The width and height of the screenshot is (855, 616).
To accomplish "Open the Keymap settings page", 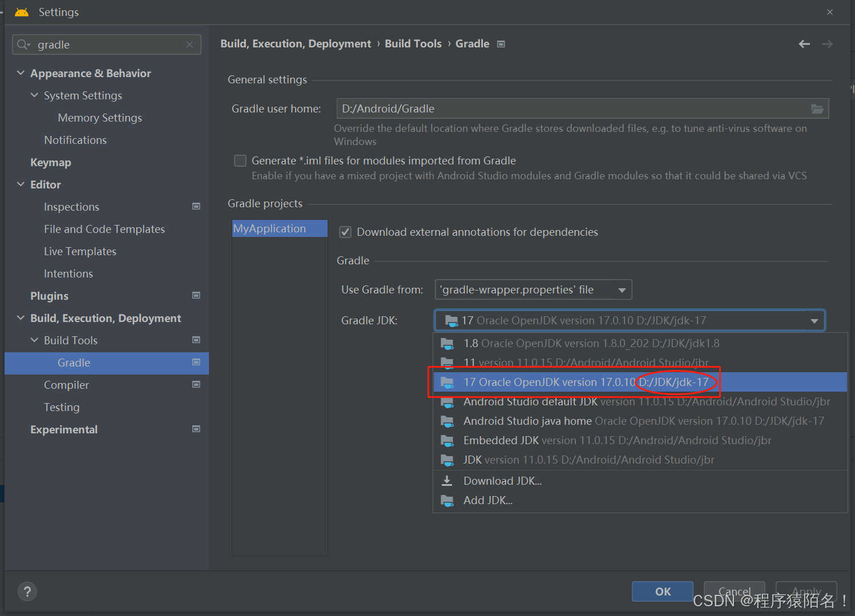I will (51, 162).
